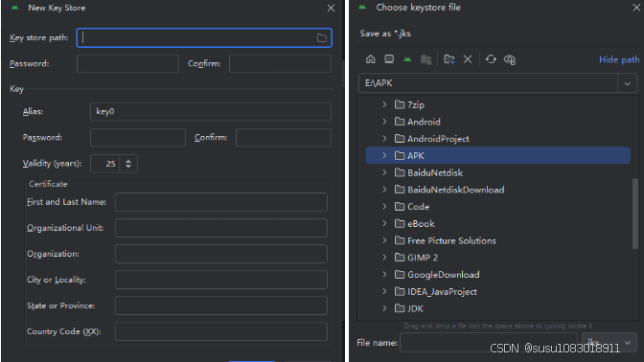
Task: Click the Validity years value 25
Action: (x=105, y=164)
